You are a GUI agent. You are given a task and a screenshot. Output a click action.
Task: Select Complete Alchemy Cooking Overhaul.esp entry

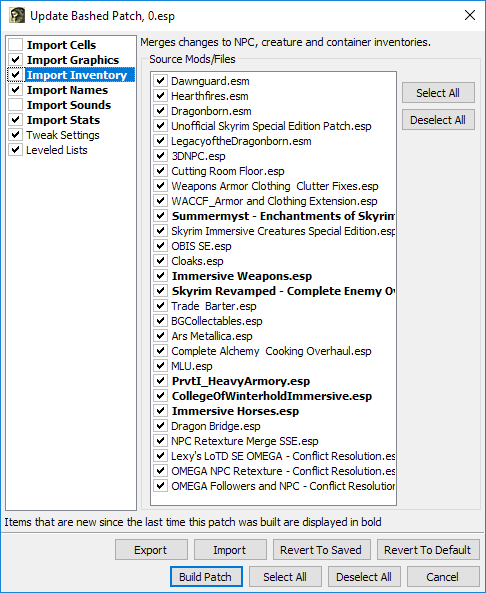point(271,351)
